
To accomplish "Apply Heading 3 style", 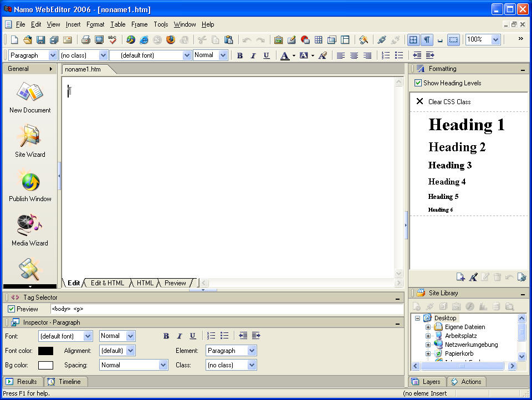I will 450,165.
